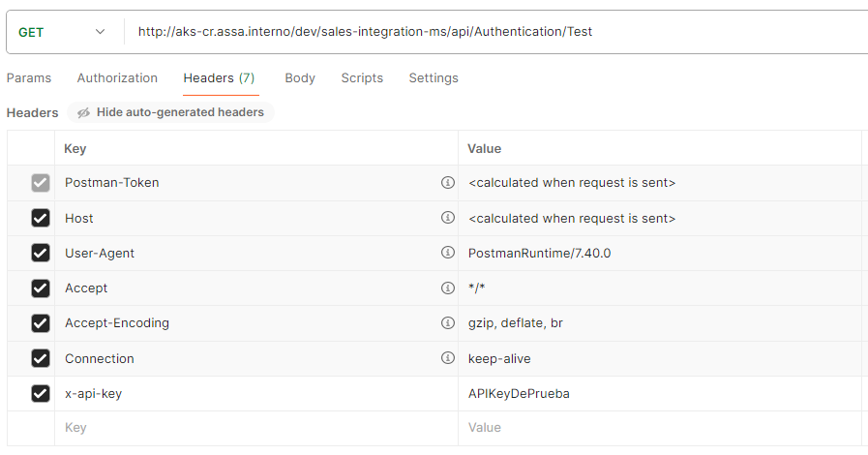Open the Settings tab

434,78
